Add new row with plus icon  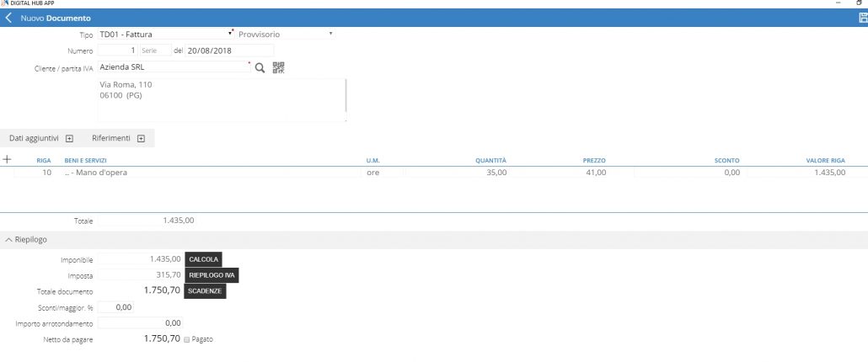click(8, 159)
